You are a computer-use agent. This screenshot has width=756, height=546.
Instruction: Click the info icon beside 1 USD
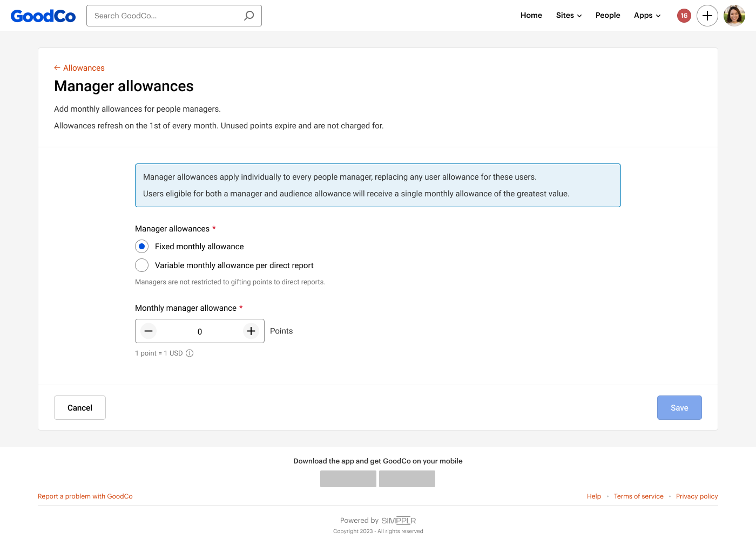coord(190,353)
